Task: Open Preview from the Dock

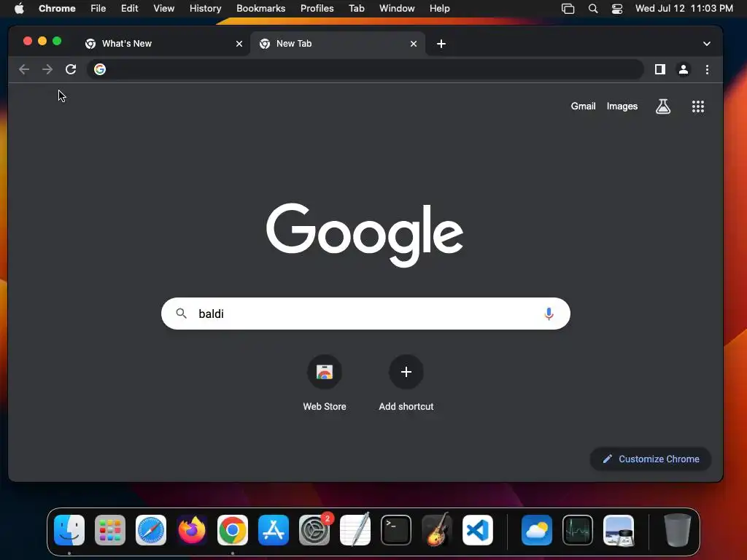Action: pos(619,530)
